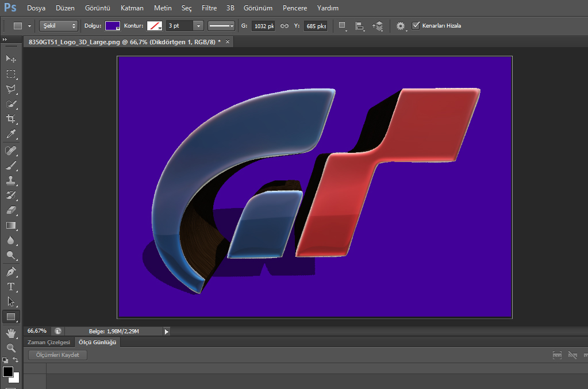The image size is (588, 389).
Task: Open the Şekil tool mode dropdown
Action: coord(59,26)
